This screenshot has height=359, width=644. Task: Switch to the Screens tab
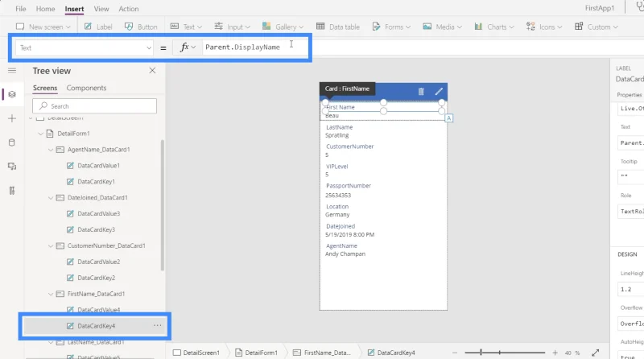coord(45,88)
